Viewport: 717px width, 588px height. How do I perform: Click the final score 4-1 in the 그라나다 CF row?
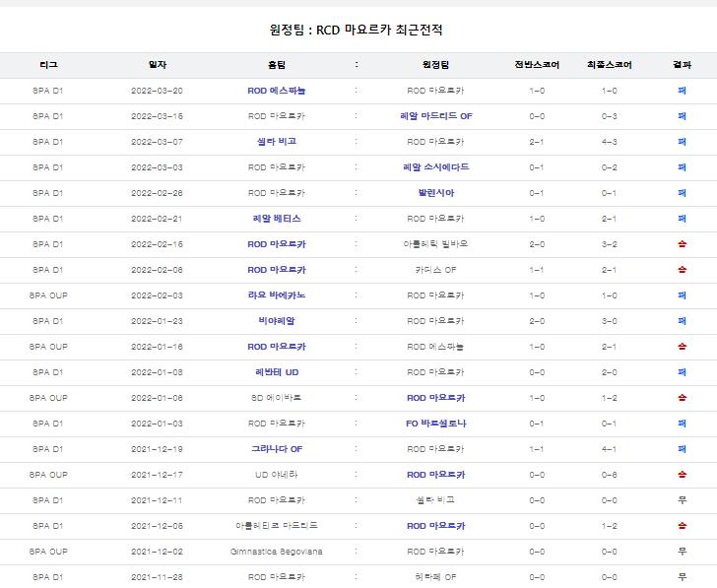pyautogui.click(x=609, y=449)
